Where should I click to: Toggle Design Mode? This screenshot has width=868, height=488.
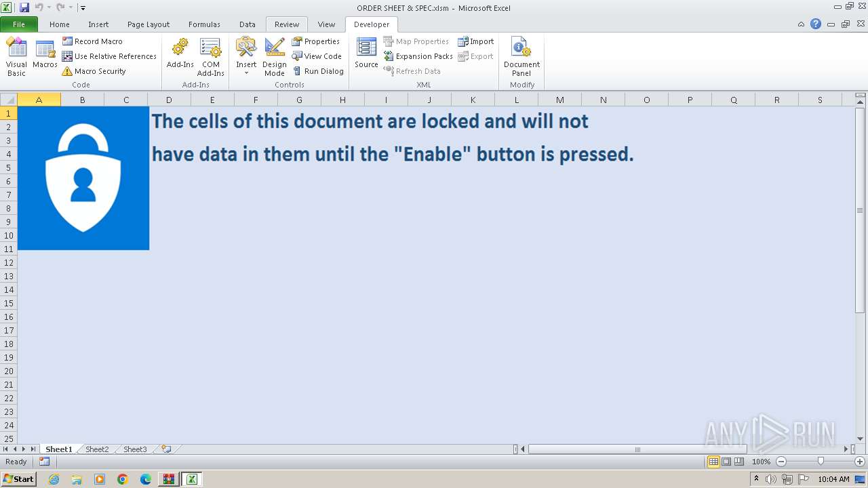(x=275, y=57)
